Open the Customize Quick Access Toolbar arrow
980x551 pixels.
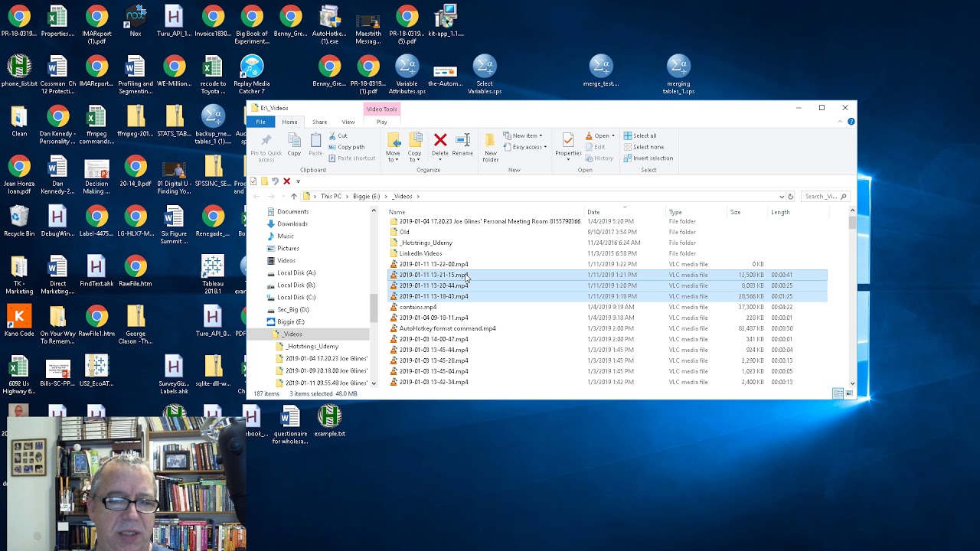pyautogui.click(x=298, y=181)
